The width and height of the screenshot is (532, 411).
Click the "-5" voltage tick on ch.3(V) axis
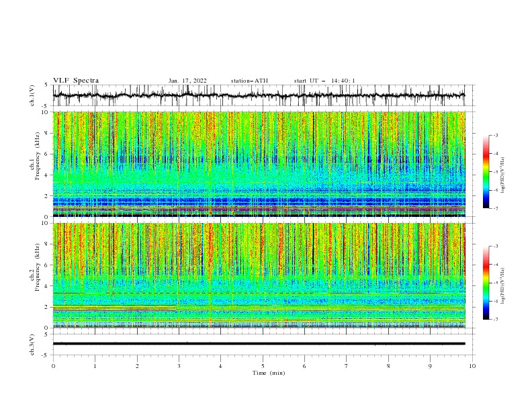pyautogui.click(x=45, y=355)
